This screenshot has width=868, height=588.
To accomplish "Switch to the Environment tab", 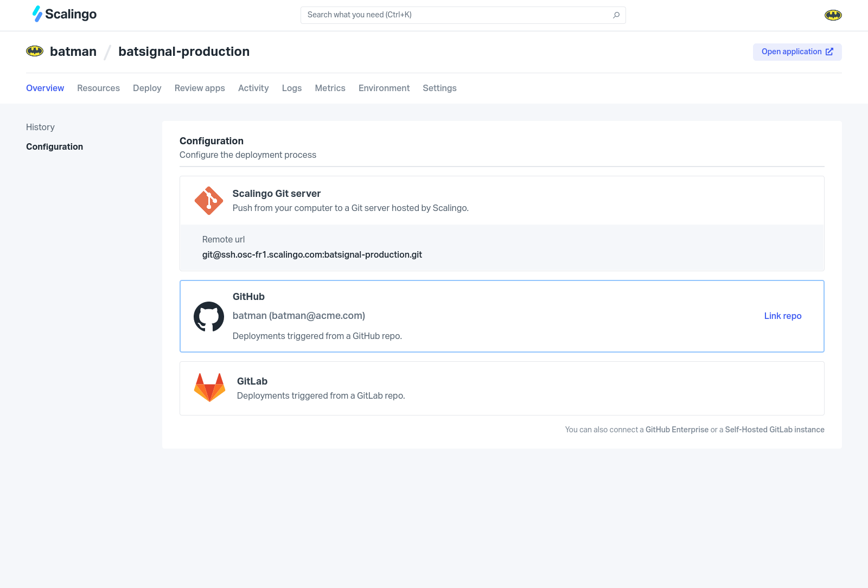I will (384, 88).
